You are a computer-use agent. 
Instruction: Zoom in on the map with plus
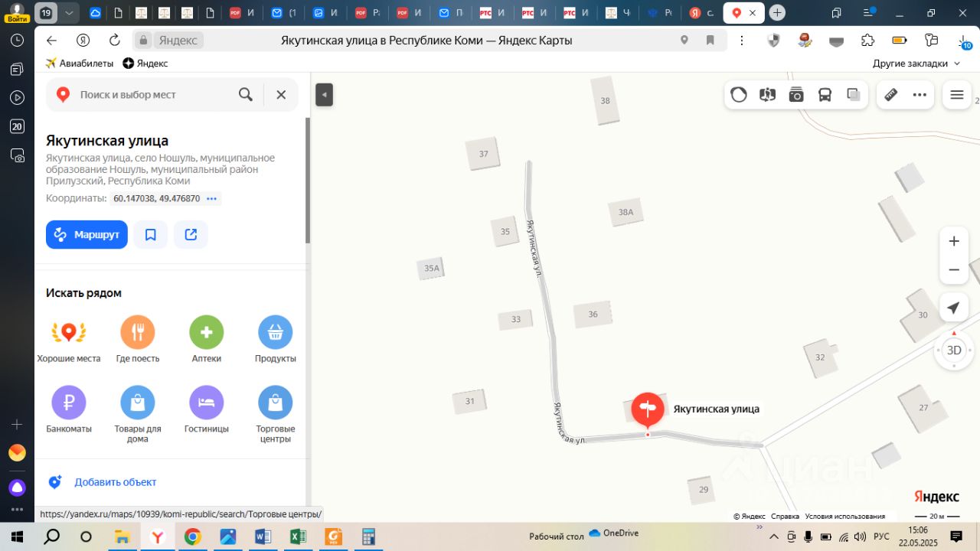954,241
